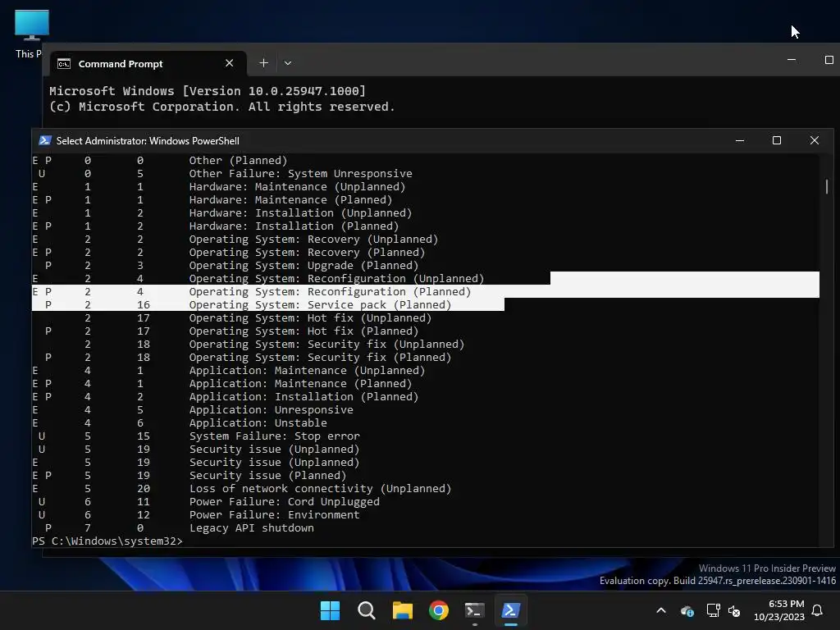Click 'Power Failure: Cord Unplugged' line
840x630 pixels.
coord(285,501)
